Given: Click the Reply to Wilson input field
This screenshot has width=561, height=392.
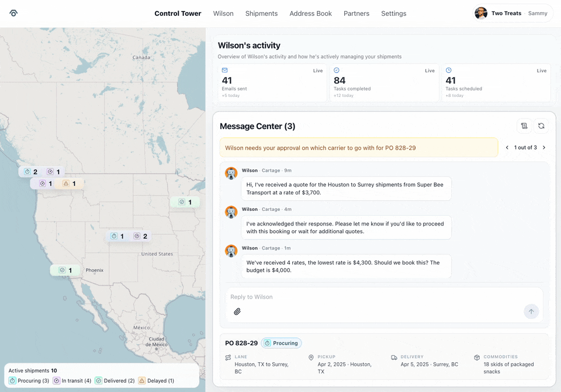Looking at the screenshot, I should point(374,297).
